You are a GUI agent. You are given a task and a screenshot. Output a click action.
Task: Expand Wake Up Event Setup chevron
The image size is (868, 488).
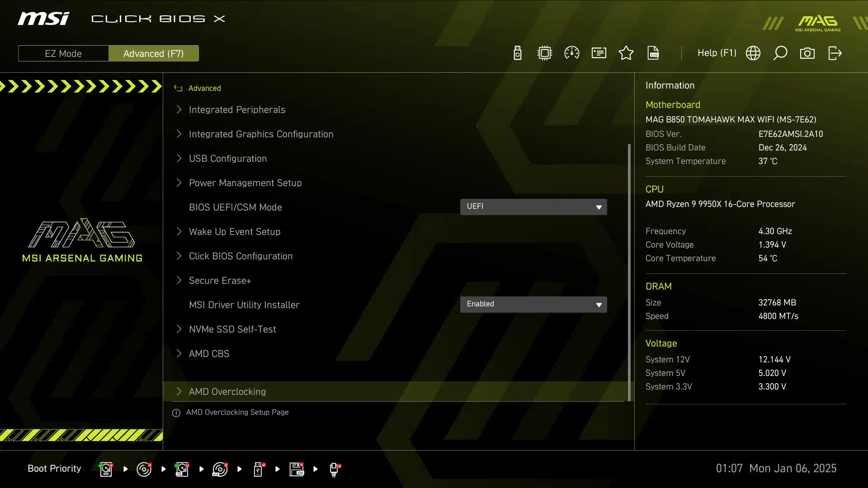[179, 231]
